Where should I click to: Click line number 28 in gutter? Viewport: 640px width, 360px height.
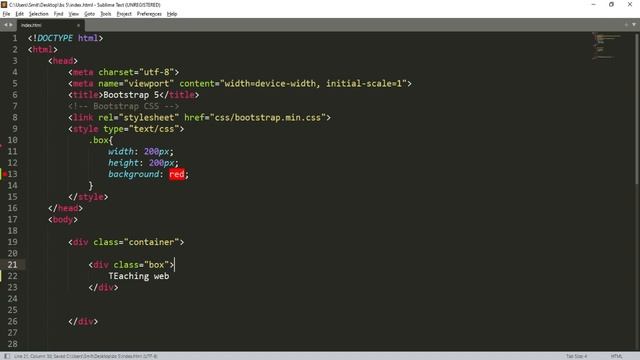(13, 344)
